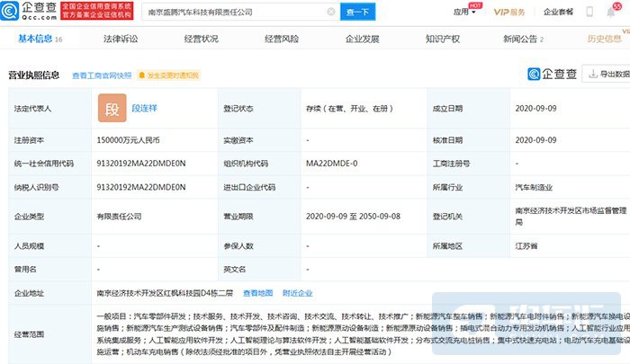
Task: Click the 经营范围 row label
Action: [29, 334]
